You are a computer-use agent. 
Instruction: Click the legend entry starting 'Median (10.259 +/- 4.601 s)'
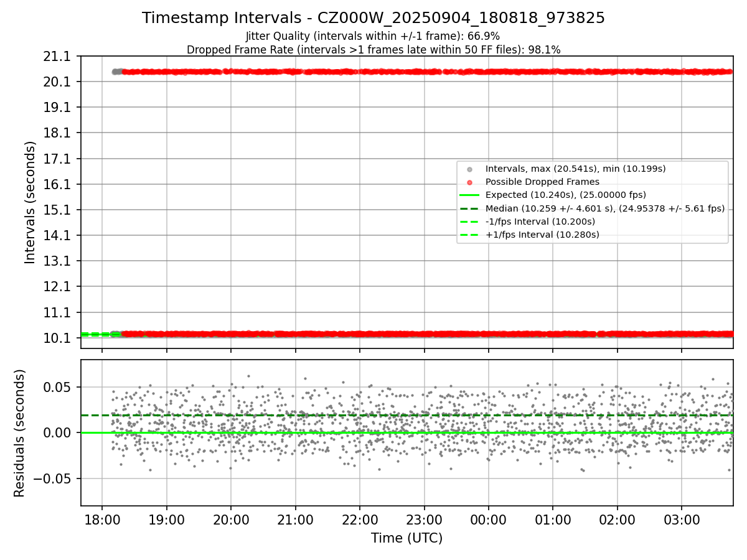604,208
